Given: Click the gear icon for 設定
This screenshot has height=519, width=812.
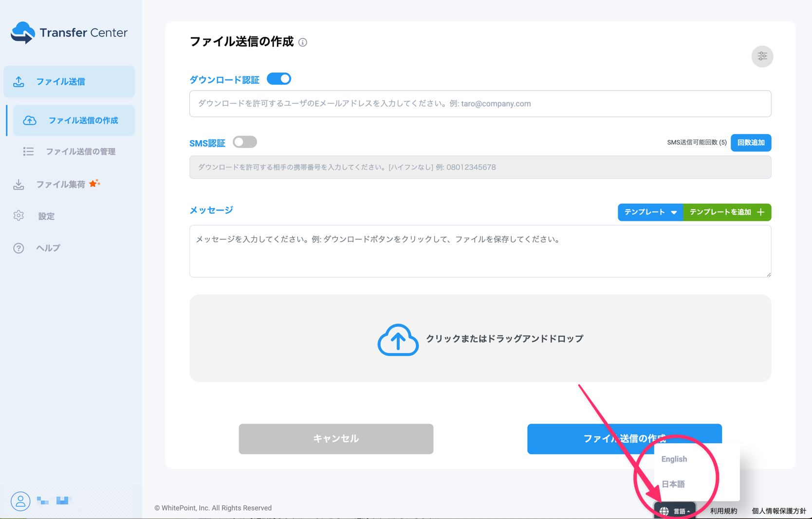Looking at the screenshot, I should pos(18,216).
